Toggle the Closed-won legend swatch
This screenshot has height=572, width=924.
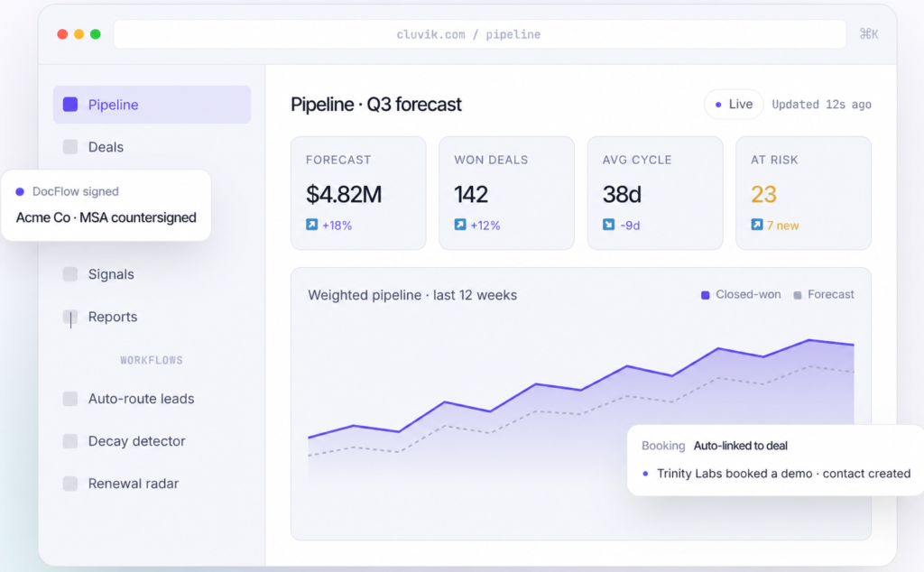click(x=706, y=295)
